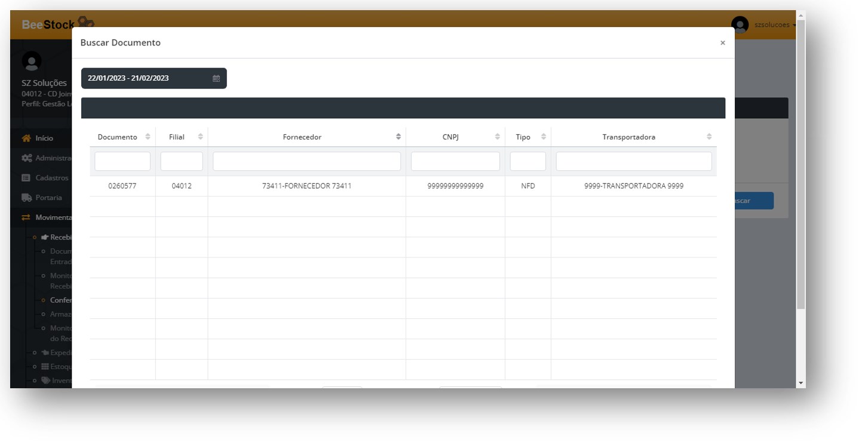Sort table by Fornecedor column arrows
Screen dimensions: 868x442
398,137
